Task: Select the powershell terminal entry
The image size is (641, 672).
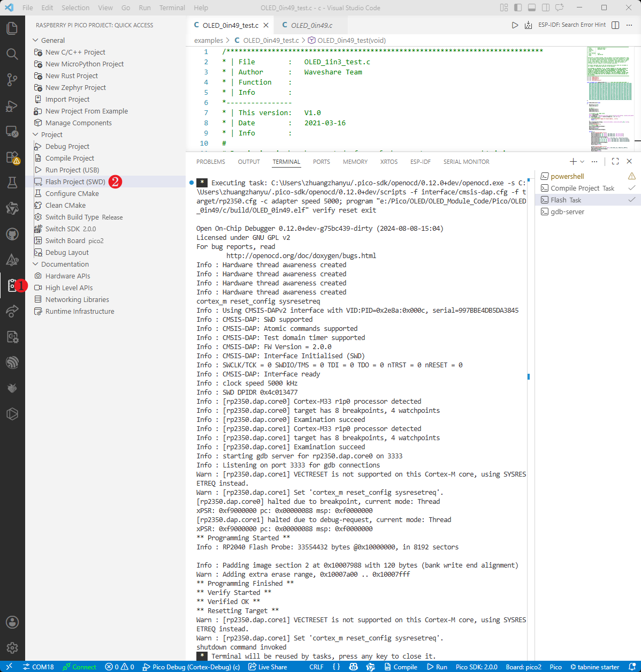Action: tap(587, 176)
